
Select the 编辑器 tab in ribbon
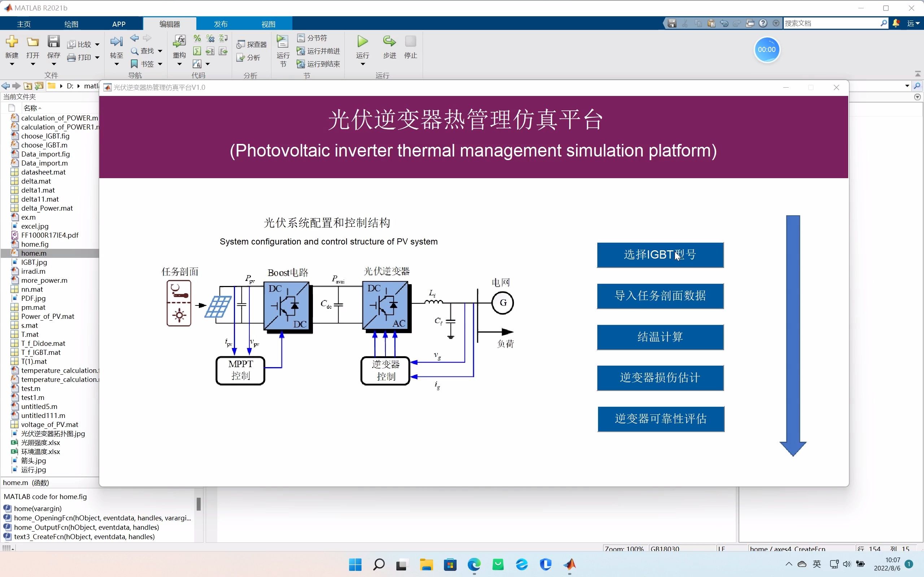click(x=168, y=24)
